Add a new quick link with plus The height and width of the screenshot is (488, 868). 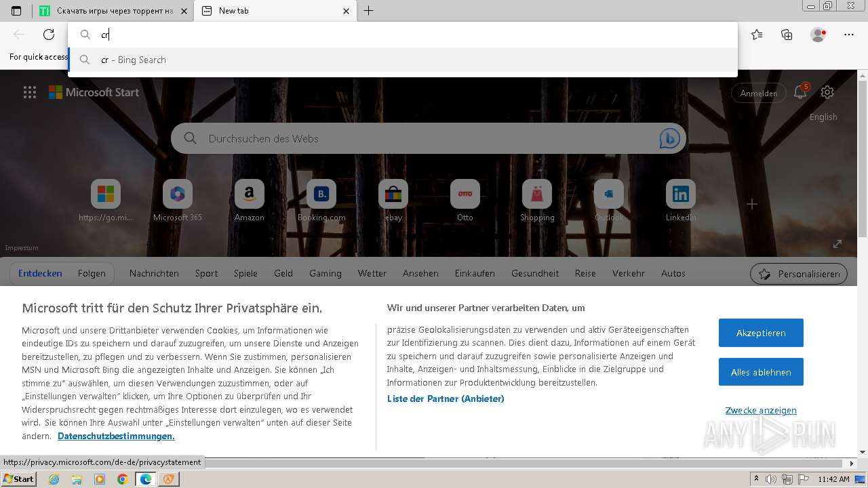[752, 204]
